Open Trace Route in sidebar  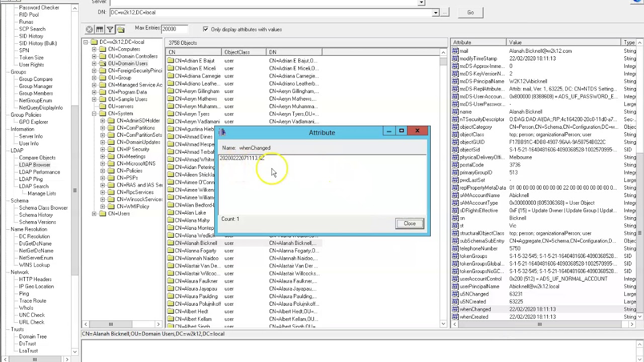coord(33,301)
